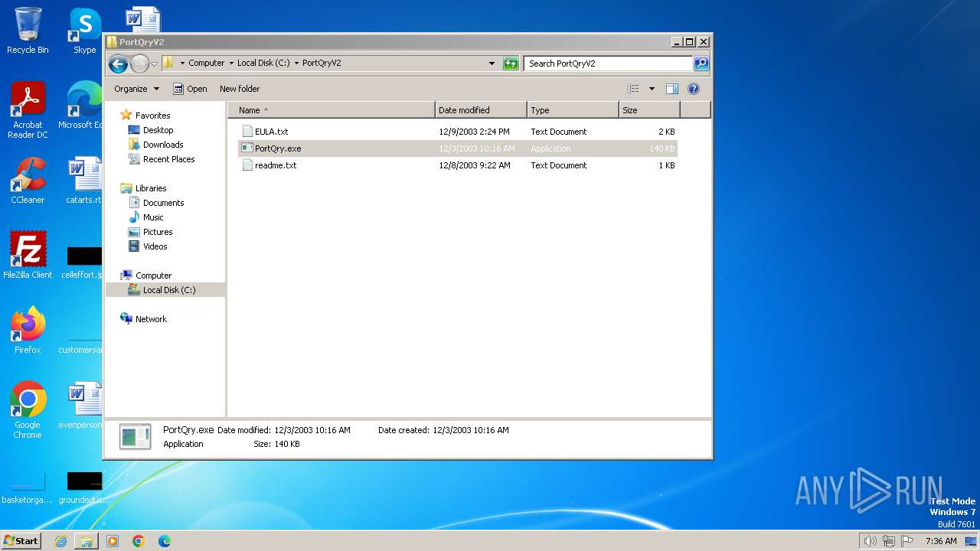Viewport: 980px width, 551px height.
Task: Open Windows Media Player from taskbar
Action: (113, 541)
